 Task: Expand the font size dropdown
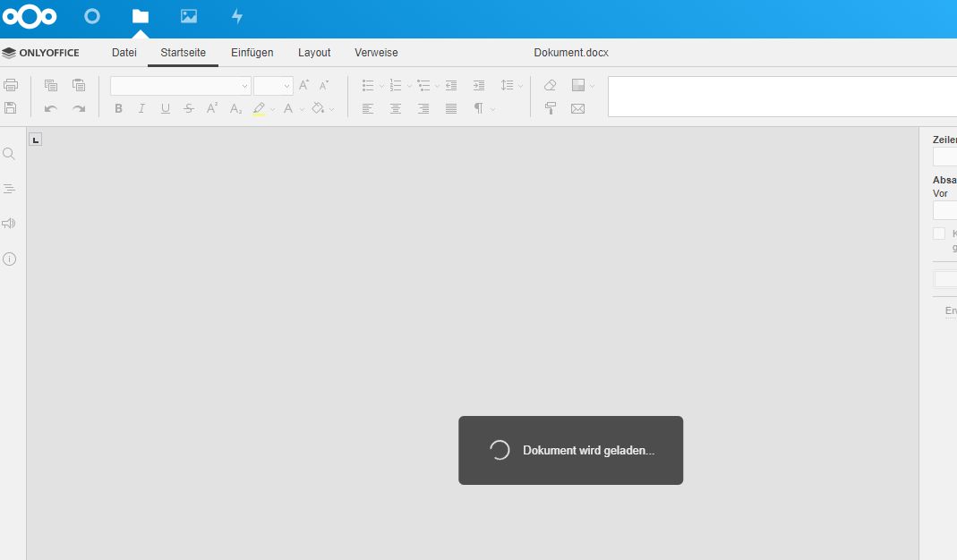pyautogui.click(x=286, y=87)
